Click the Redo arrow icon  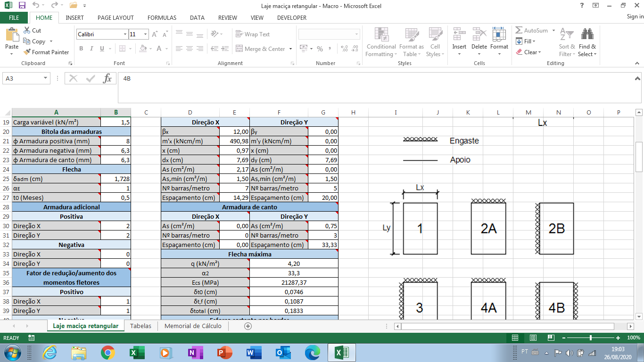coord(54,6)
